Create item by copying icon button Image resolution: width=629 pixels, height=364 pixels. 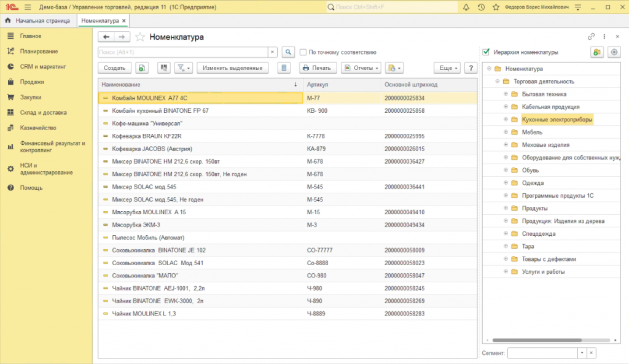(142, 68)
